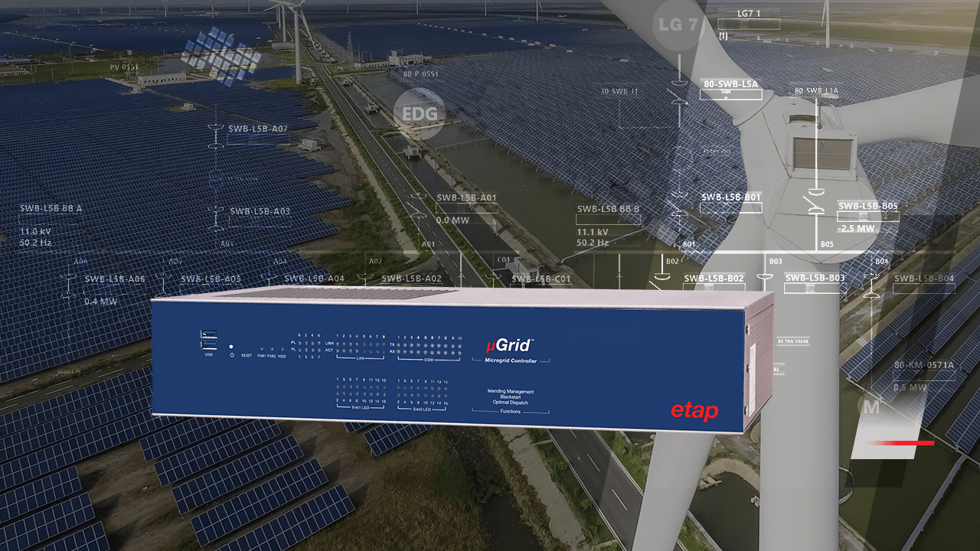Image resolution: width=980 pixels, height=551 pixels.
Task: Click the 0.5 MW motor value
Action: (x=910, y=387)
